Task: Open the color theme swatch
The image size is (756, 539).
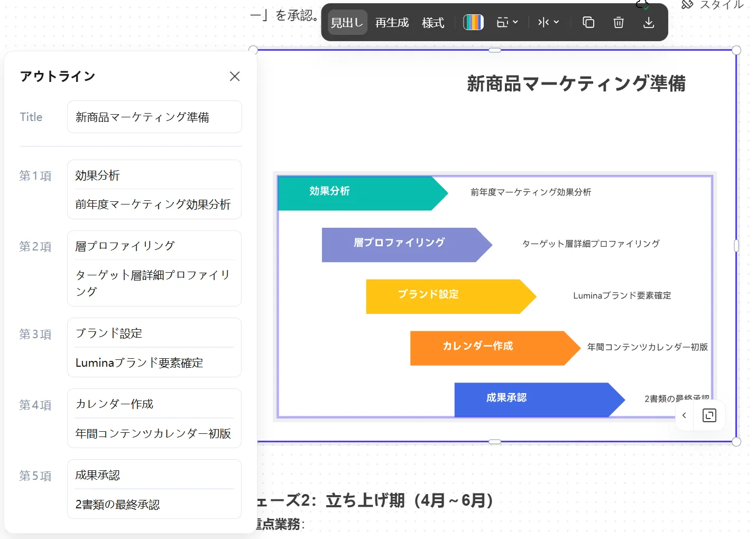Action: 473,22
